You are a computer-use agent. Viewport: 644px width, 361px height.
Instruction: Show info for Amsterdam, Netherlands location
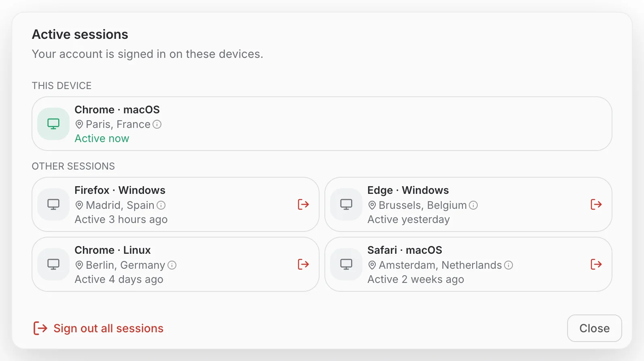(x=508, y=265)
